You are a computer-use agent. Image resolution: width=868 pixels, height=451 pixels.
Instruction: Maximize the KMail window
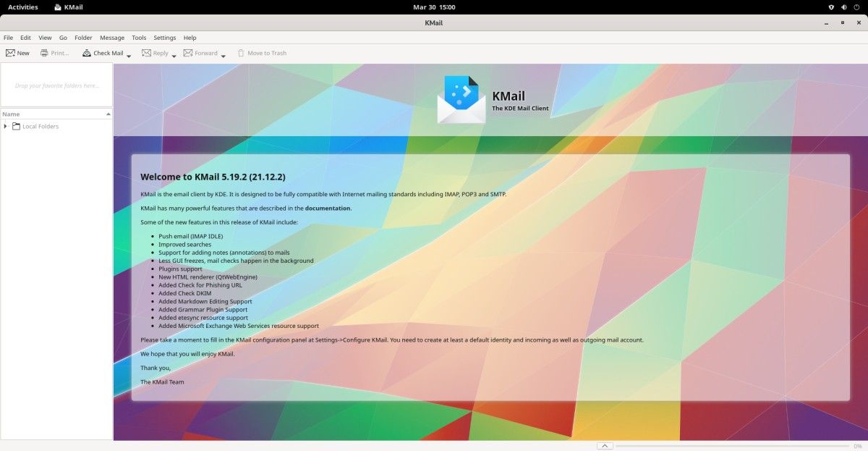(x=842, y=22)
